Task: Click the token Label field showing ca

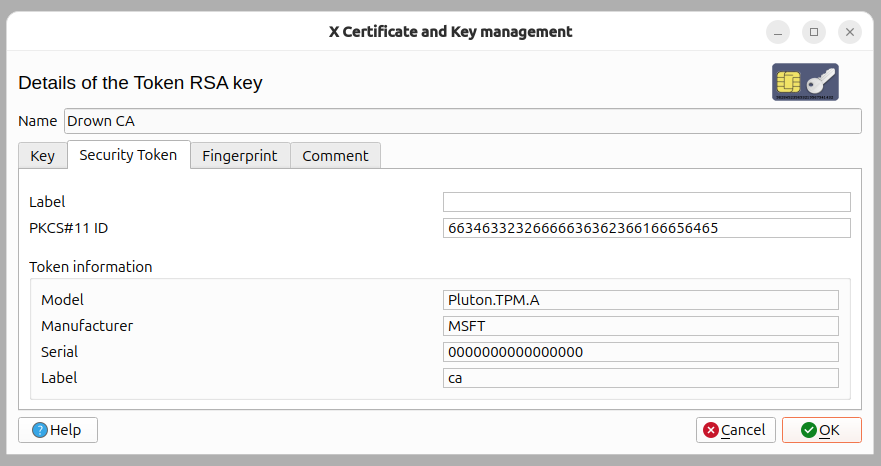Action: tap(641, 378)
